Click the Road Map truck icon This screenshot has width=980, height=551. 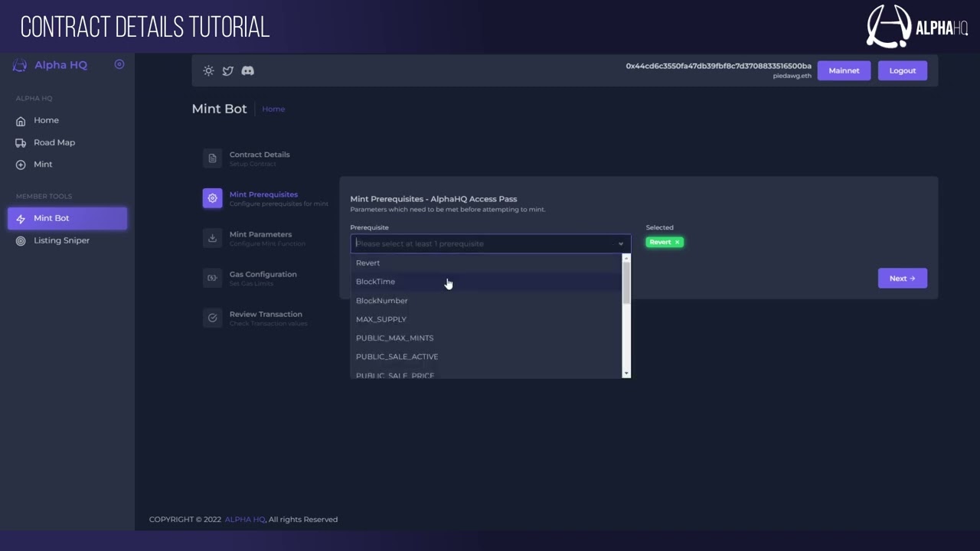21,143
